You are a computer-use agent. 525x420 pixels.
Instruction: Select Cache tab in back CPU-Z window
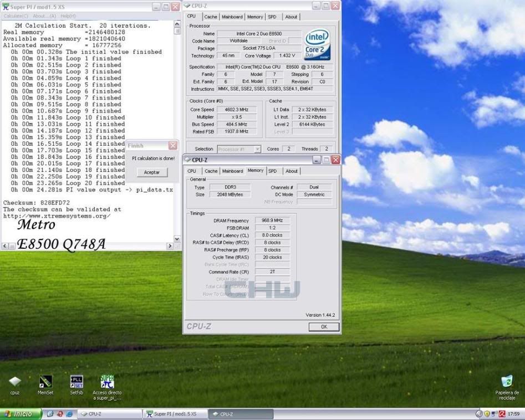pyautogui.click(x=211, y=17)
